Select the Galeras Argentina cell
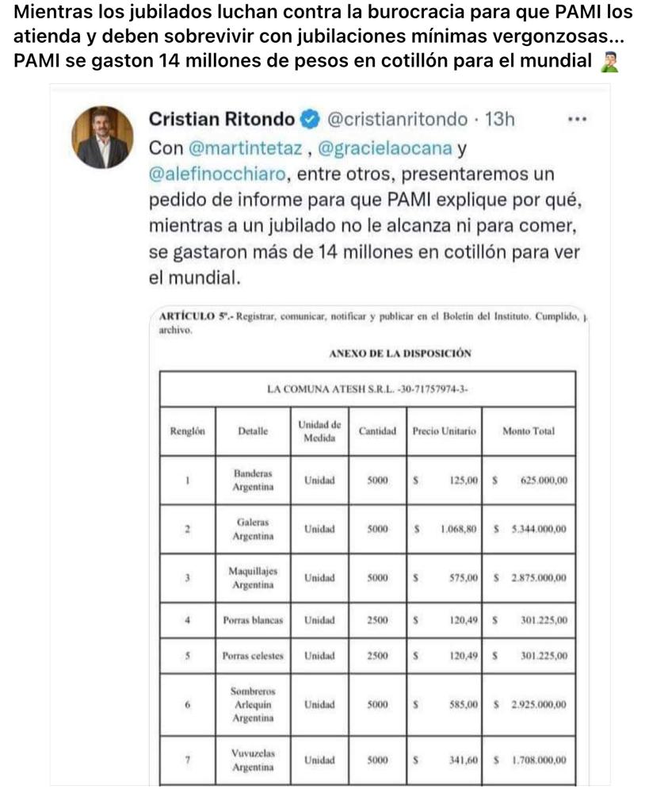The height and width of the screenshot is (812, 649). 253,529
